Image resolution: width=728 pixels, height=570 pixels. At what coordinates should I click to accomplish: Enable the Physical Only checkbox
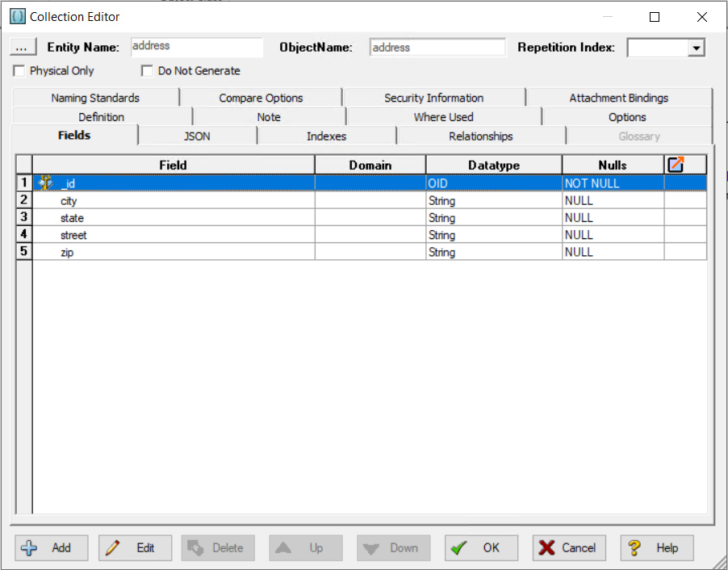pos(19,71)
